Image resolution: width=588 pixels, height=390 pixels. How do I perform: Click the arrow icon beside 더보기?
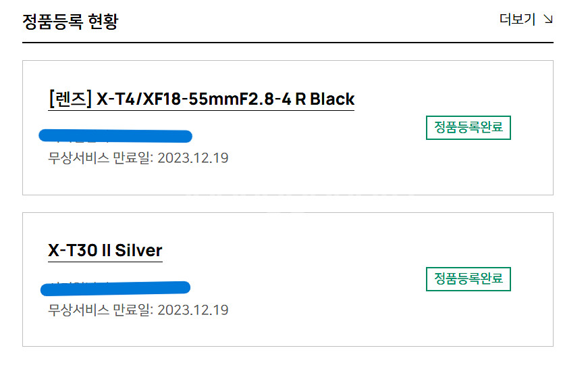[548, 20]
